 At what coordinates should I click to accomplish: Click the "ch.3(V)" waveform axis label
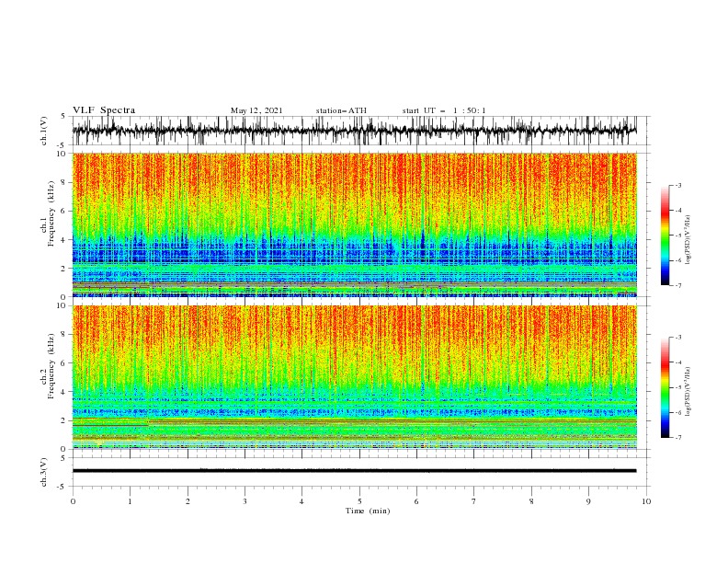[x=44, y=472]
